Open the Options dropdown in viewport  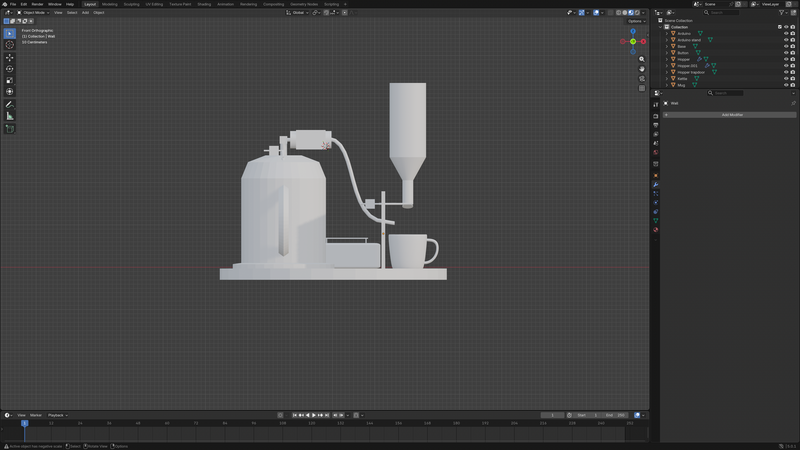click(636, 21)
